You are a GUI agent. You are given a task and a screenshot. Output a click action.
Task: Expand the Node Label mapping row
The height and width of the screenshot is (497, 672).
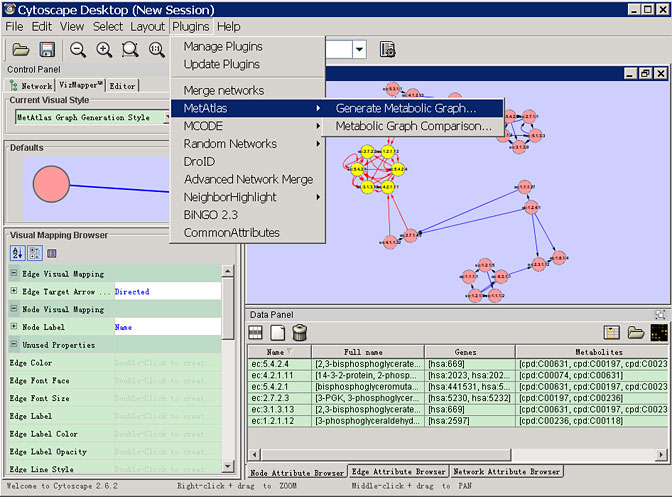[14, 327]
